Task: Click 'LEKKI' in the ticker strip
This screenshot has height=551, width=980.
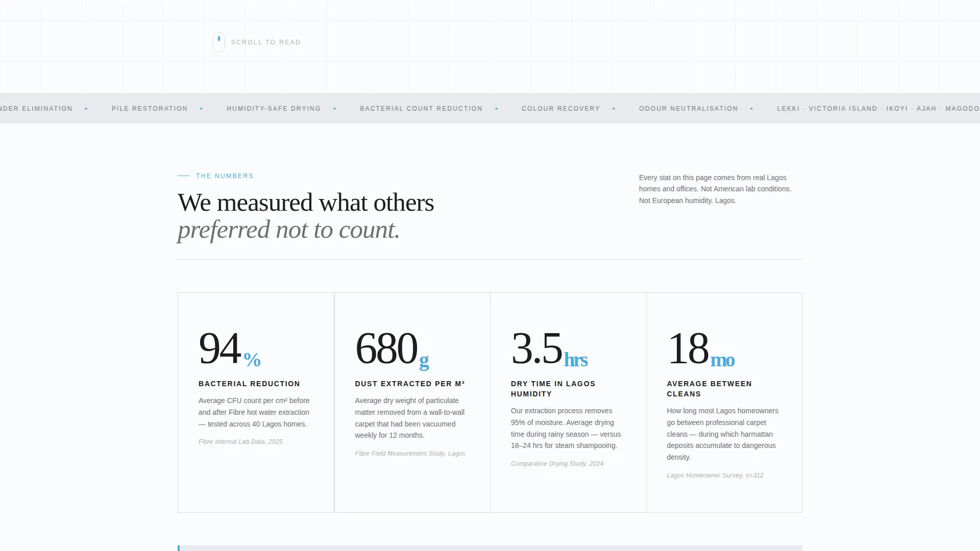Action: click(788, 109)
